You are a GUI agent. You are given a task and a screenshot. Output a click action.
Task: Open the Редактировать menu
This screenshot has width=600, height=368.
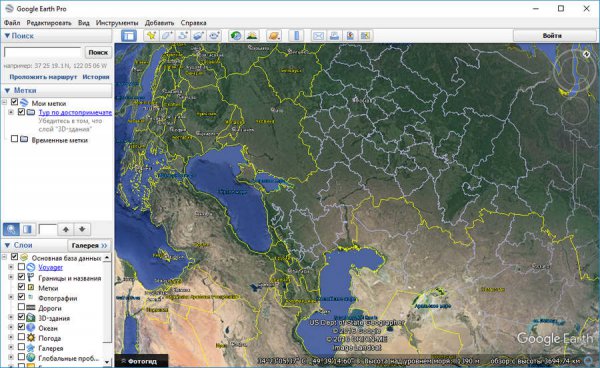click(x=49, y=23)
